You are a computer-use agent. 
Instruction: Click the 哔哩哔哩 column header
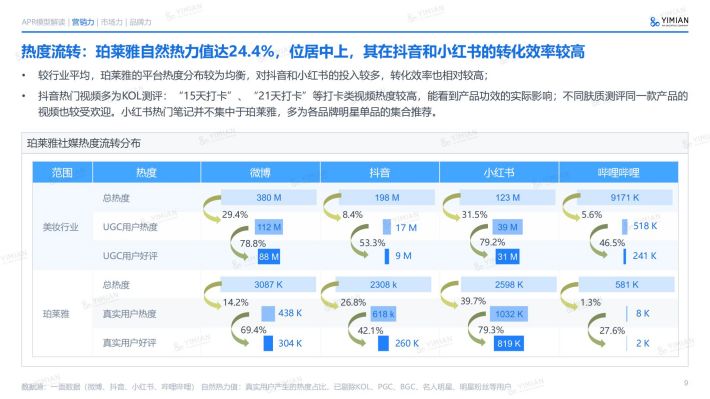(619, 173)
